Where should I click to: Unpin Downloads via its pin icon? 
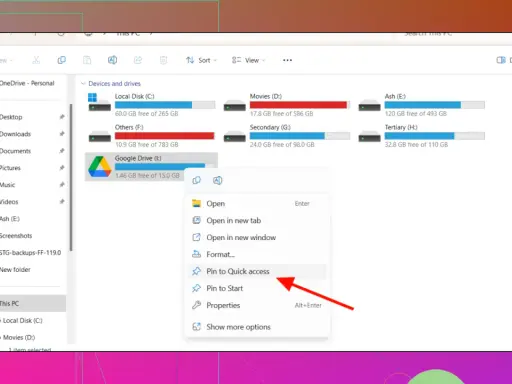62,134
